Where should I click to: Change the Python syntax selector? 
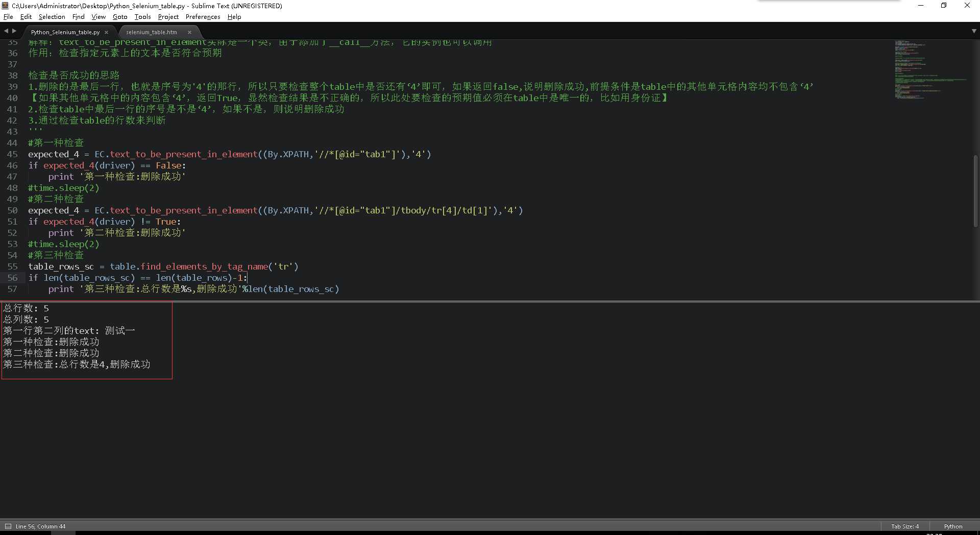(x=953, y=526)
